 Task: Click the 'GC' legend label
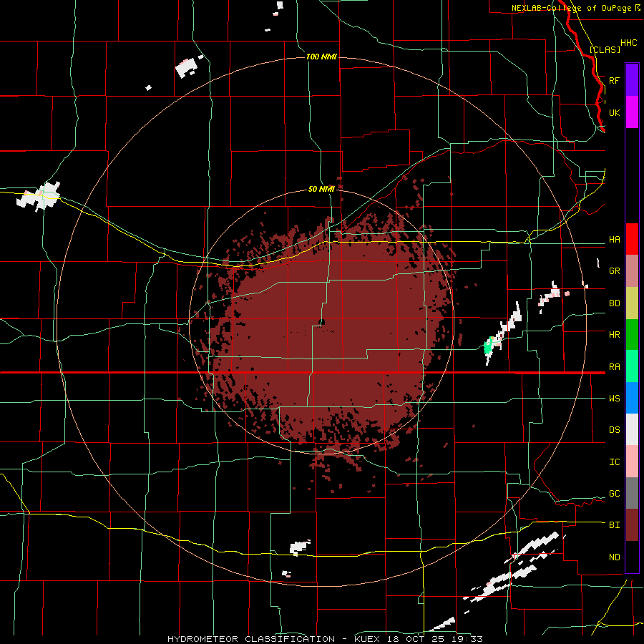click(x=614, y=494)
